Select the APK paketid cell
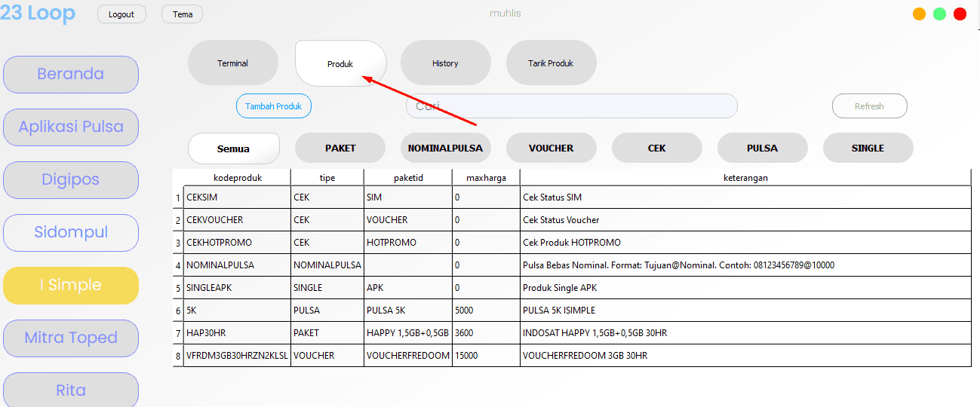Viewport: 980px width, 407px height. tap(408, 288)
